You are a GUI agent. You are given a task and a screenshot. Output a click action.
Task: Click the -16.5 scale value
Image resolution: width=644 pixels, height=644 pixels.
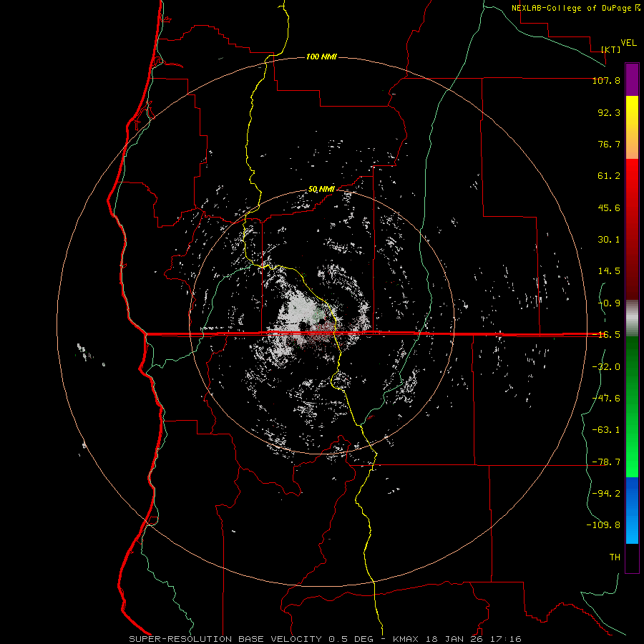coord(606,335)
